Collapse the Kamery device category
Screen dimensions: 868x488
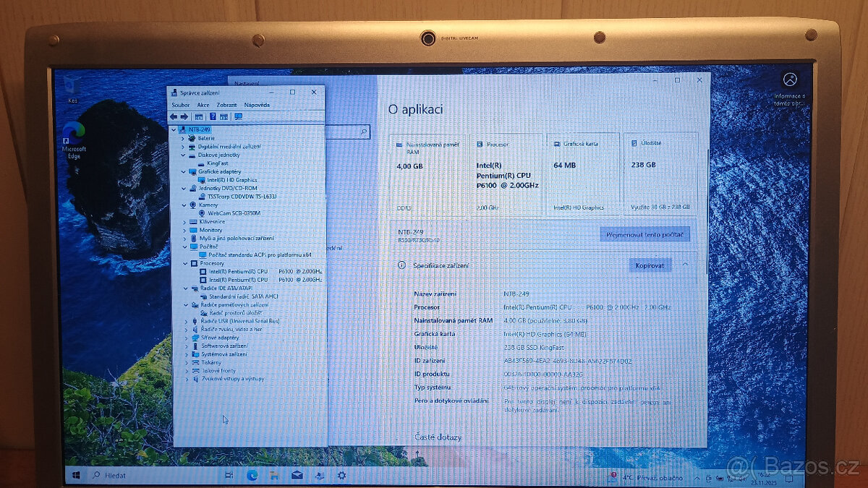click(x=183, y=205)
